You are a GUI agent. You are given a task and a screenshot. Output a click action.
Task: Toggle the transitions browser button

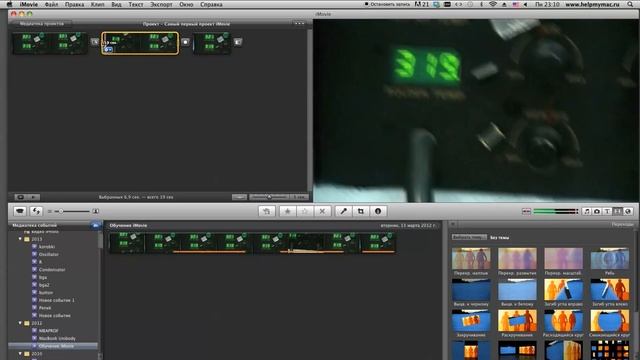pyautogui.click(x=618, y=211)
